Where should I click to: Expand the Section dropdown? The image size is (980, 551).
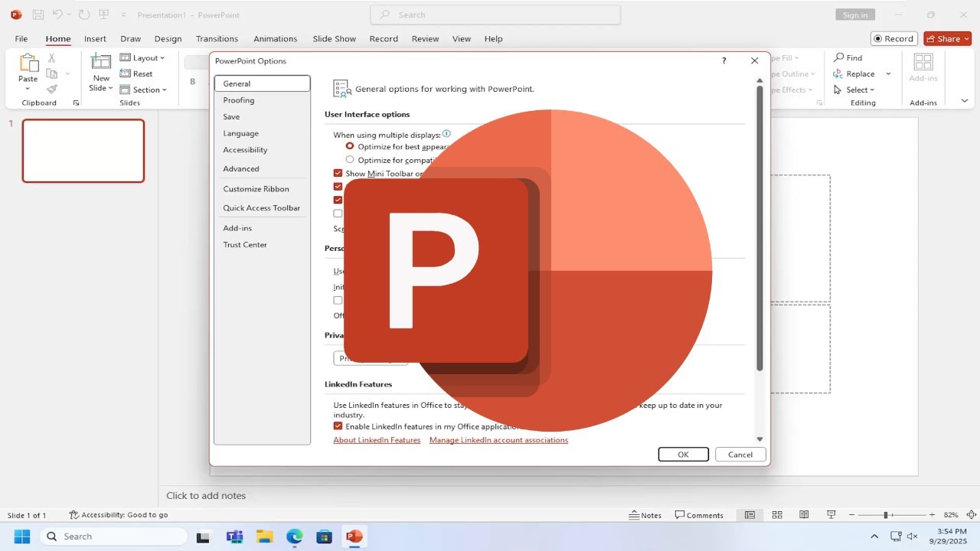point(143,90)
